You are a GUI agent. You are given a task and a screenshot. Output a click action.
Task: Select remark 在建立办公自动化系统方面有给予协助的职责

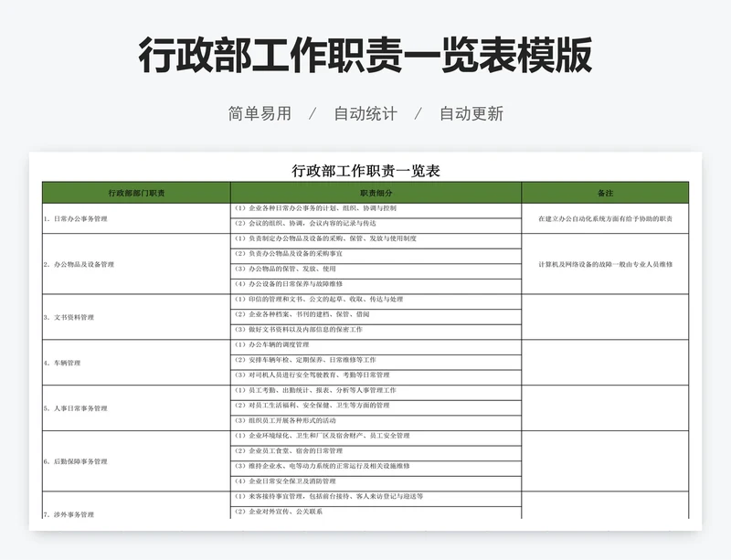605,218
